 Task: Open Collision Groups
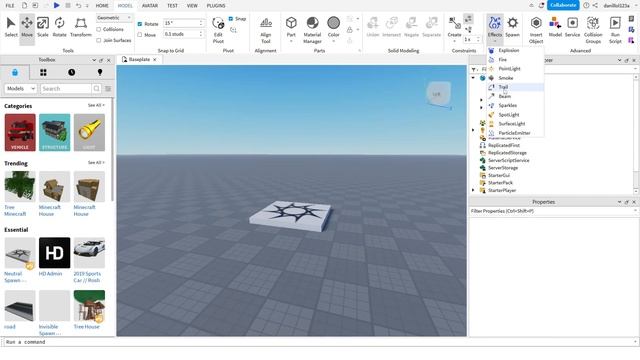tap(593, 29)
